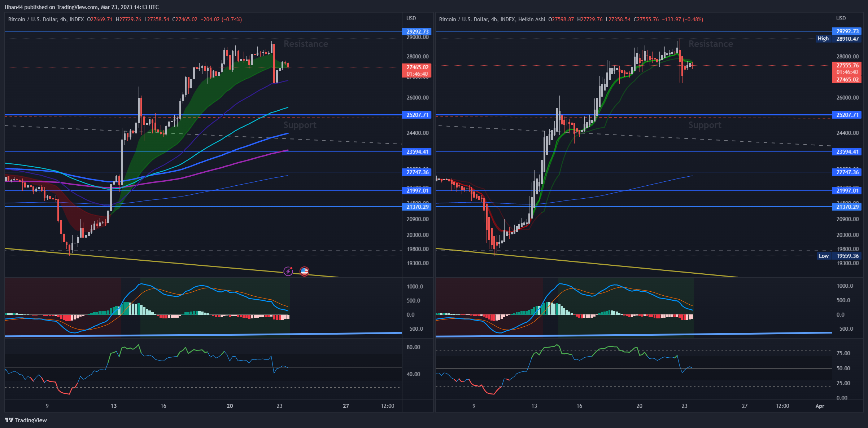
Task: Click the 75.00 RSI axis value on right chart
Action: (x=843, y=353)
